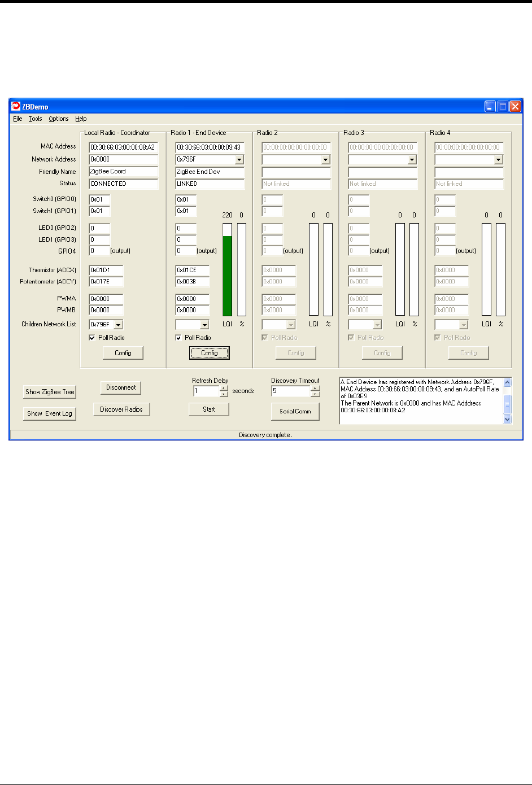Click message log scrollbar down arrow
532x785 pixels.
pos(507,420)
